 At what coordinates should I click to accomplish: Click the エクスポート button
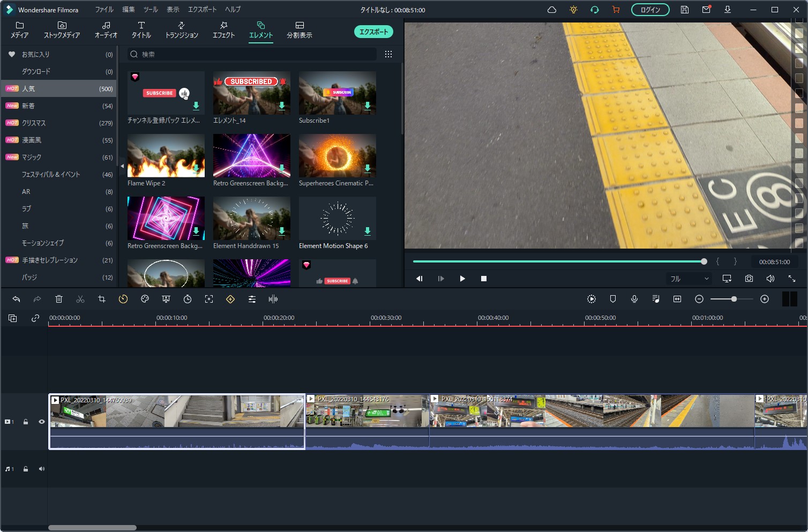coord(373,32)
